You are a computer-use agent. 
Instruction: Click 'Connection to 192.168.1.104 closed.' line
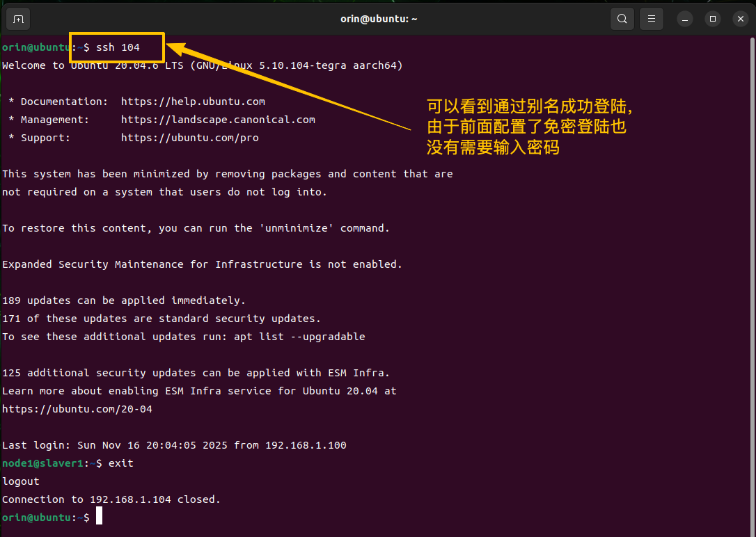[x=111, y=499]
